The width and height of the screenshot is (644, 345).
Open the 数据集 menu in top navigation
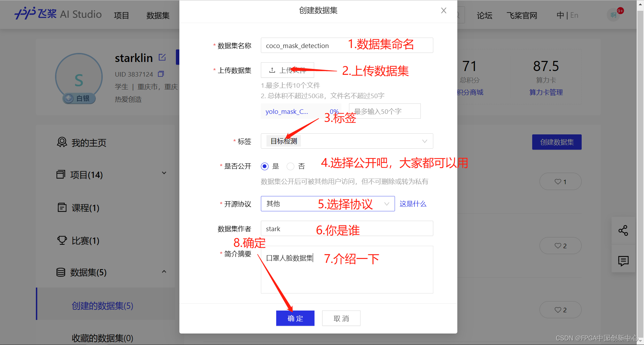[x=158, y=15]
